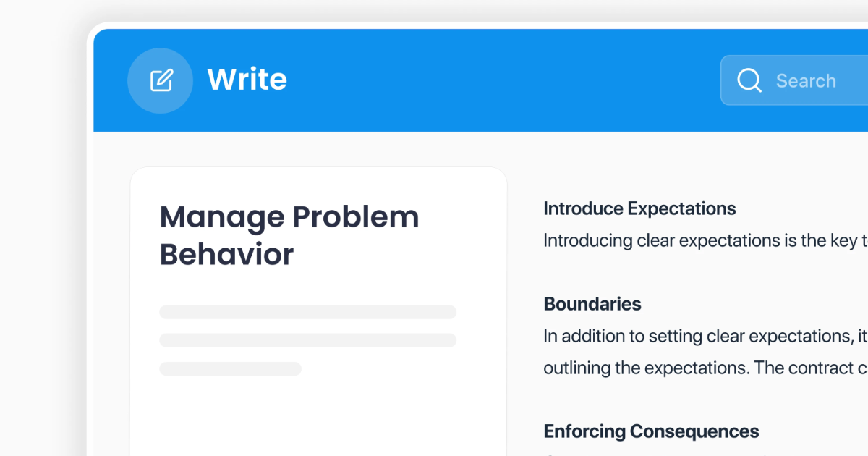Select the Introduce Expectations heading
The width and height of the screenshot is (868, 456).
pyautogui.click(x=639, y=209)
